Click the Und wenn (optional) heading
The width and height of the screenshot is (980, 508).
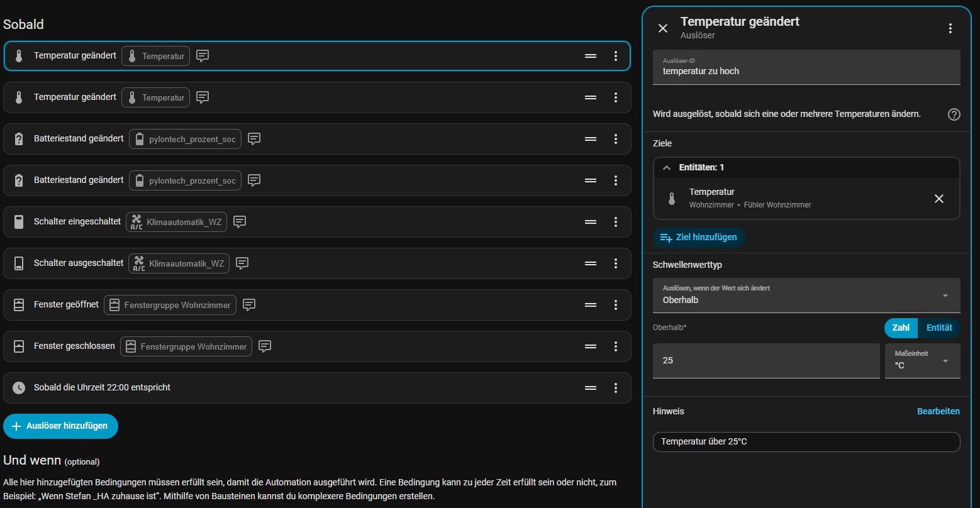tap(52, 460)
